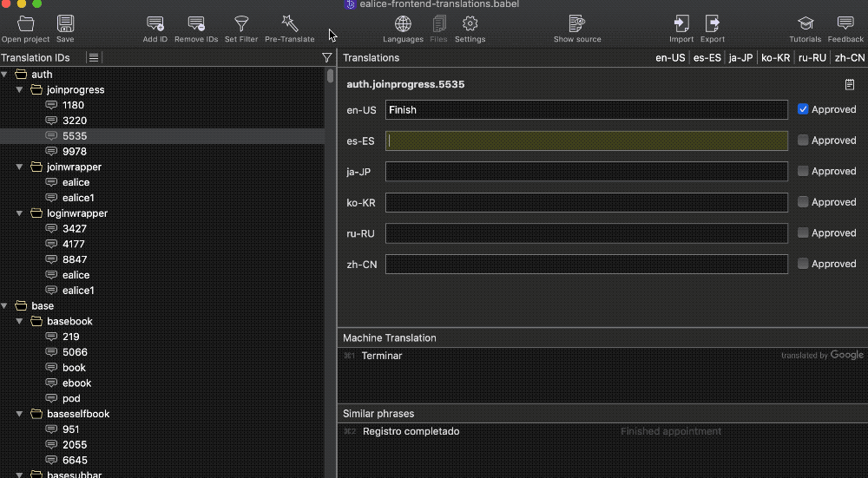Collapse the joinprogress folder
The image size is (868, 478).
point(19,89)
